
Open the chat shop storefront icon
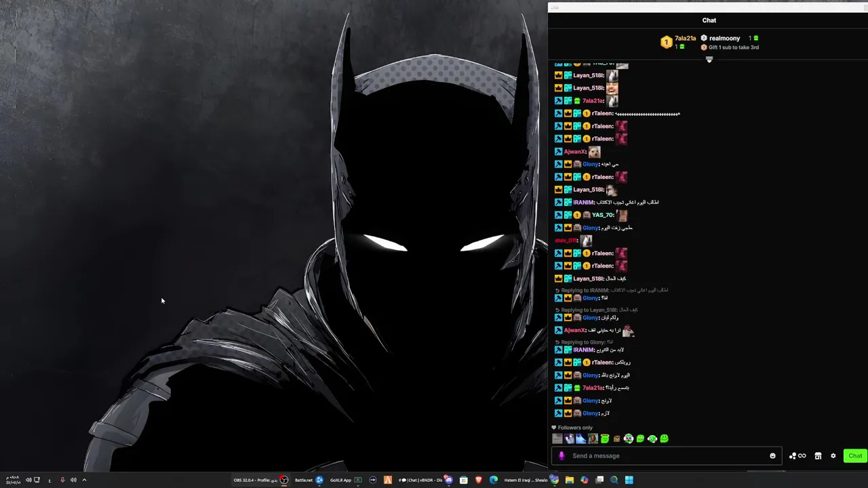(818, 455)
